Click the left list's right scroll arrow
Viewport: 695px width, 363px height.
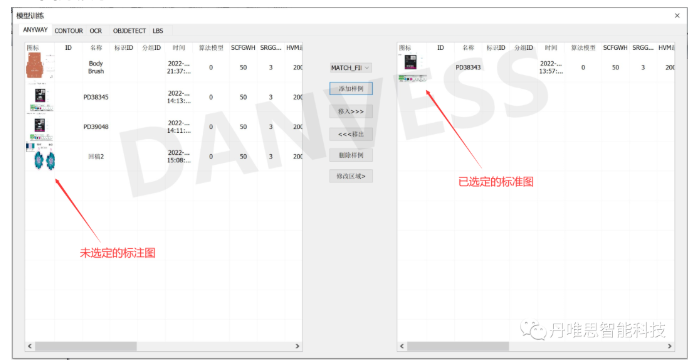297,346
